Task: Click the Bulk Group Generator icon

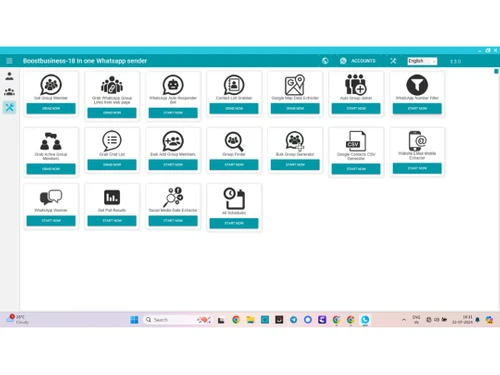Action: (x=295, y=141)
